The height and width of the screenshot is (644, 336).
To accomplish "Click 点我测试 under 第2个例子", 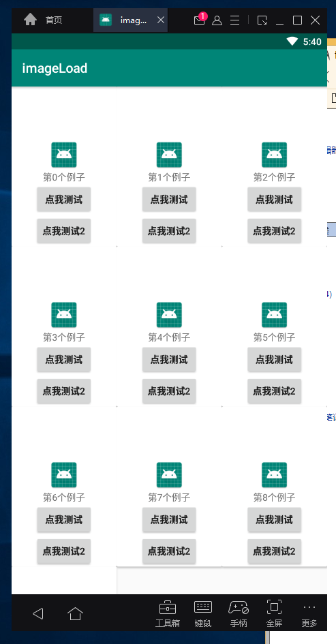I will 275,200.
